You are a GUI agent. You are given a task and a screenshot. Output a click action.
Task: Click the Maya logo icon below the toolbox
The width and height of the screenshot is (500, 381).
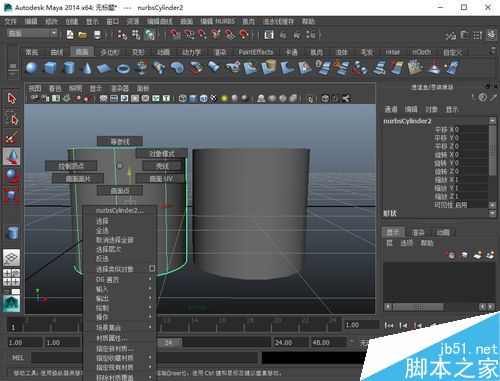(12, 304)
